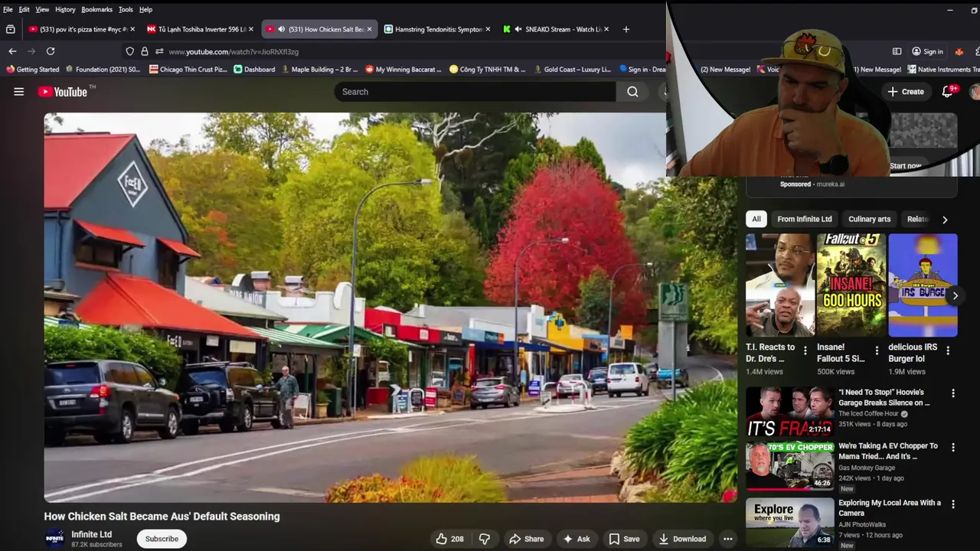This screenshot has height=551, width=980.
Task: Mute the How Chicken Salt tab audio
Action: pyautogui.click(x=282, y=29)
